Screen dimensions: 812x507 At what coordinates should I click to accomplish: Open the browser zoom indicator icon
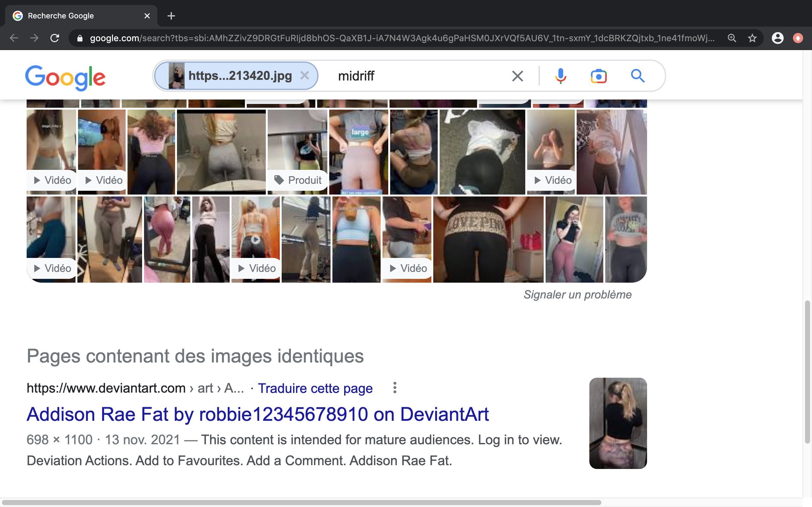tap(732, 38)
